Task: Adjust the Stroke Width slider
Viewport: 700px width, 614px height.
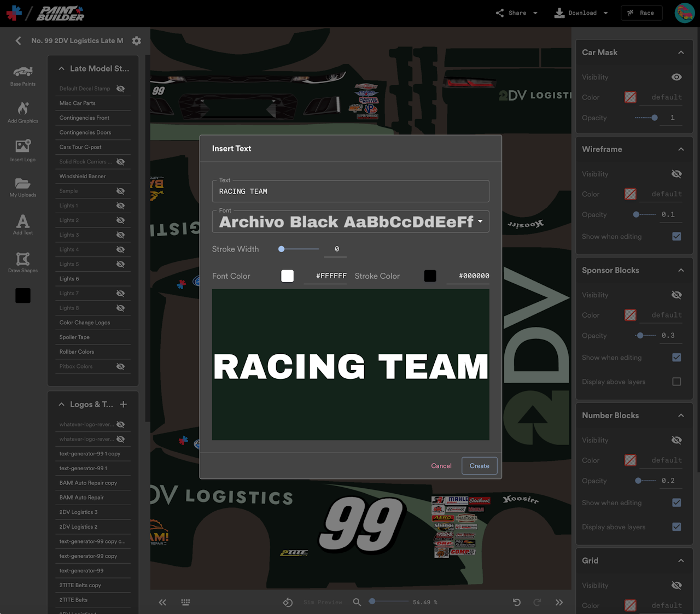Action: (x=299, y=249)
